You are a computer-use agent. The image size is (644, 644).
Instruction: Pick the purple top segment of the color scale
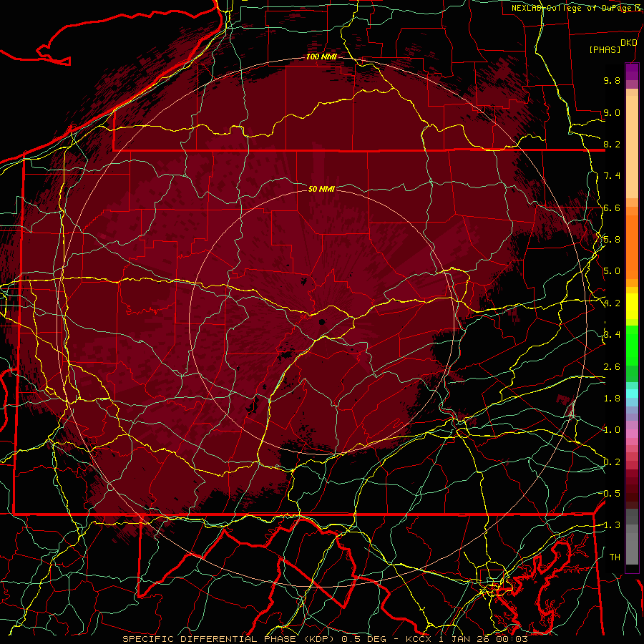pyautogui.click(x=632, y=72)
